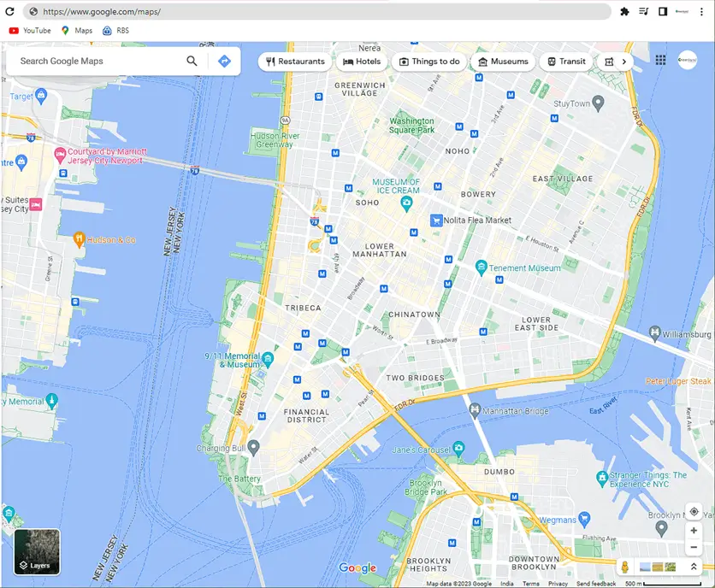Expand the imagery strip chevron
The image size is (715, 588).
693,567
